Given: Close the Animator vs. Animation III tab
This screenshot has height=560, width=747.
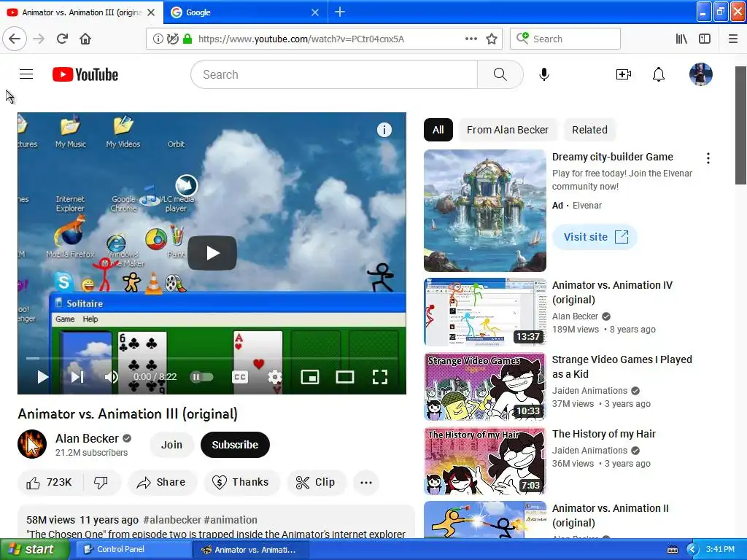Looking at the screenshot, I should coord(151,12).
